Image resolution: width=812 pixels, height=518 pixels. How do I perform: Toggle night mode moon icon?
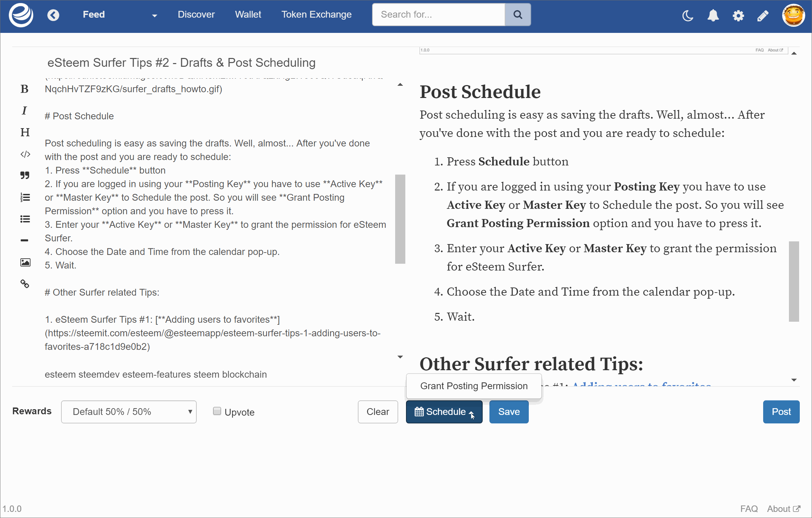688,16
